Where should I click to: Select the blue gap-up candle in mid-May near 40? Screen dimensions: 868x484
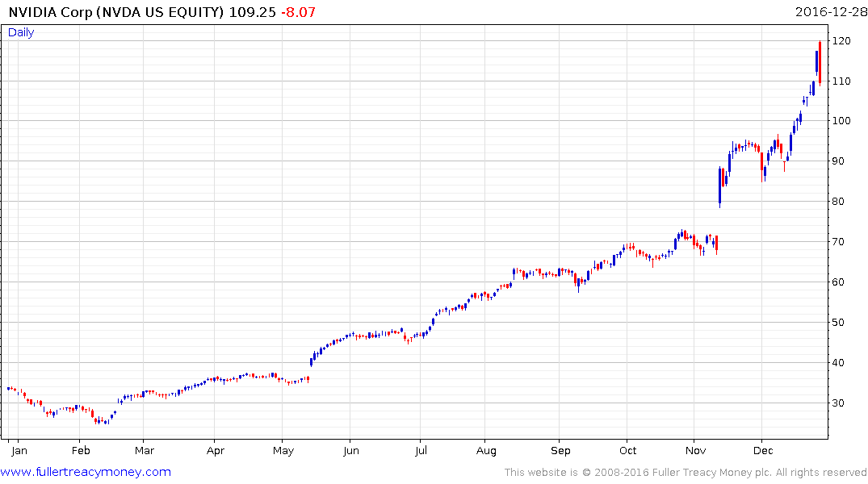coord(311,362)
